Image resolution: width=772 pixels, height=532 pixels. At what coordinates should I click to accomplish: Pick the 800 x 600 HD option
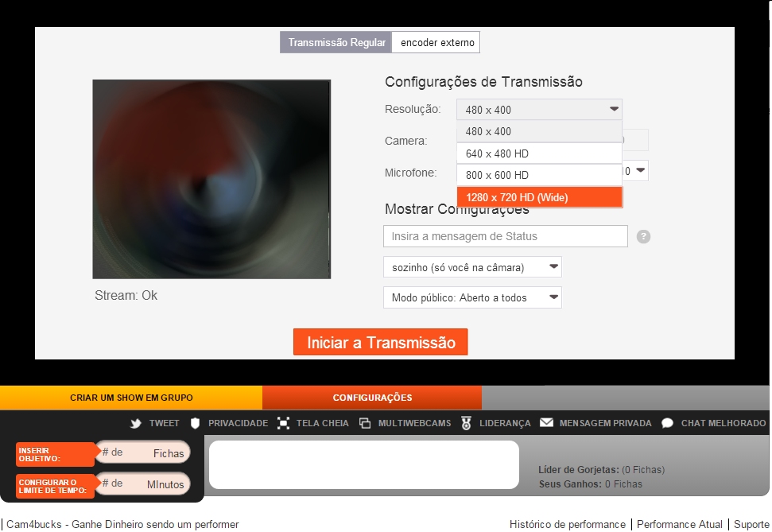539,175
